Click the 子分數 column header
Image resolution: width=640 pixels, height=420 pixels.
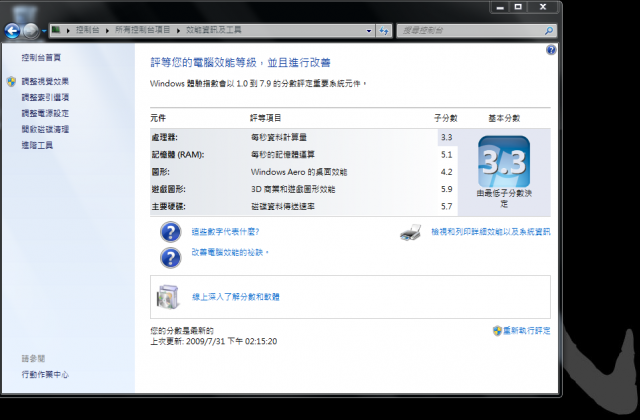[x=446, y=118]
